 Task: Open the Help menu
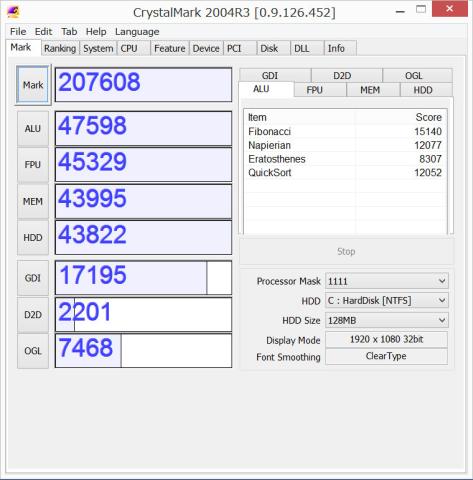click(96, 32)
